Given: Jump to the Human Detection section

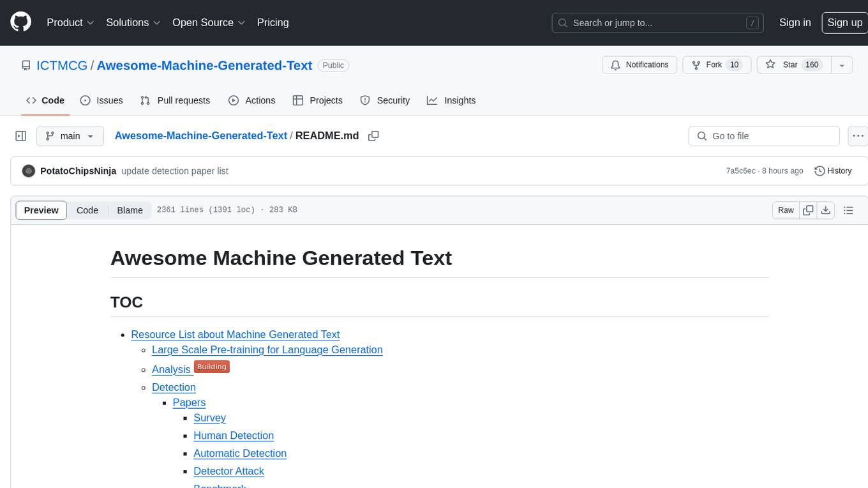Looking at the screenshot, I should click(x=234, y=436).
